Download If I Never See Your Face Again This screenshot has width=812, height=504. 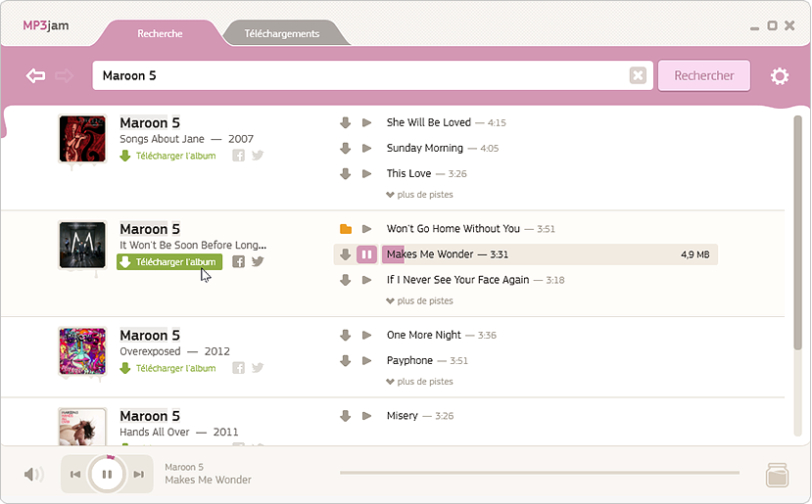[346, 280]
